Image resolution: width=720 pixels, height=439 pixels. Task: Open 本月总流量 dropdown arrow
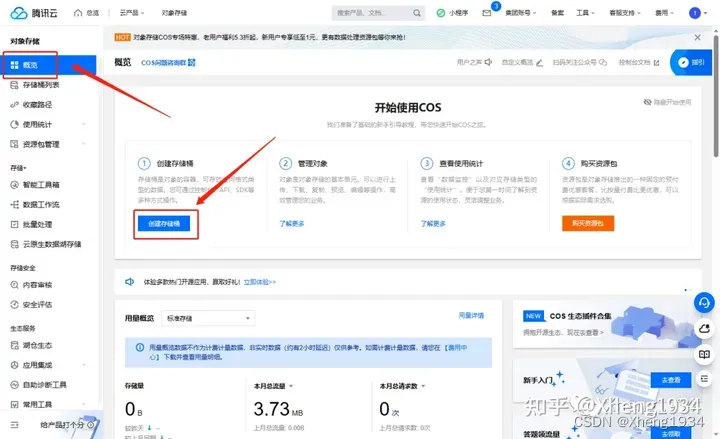[291, 386]
